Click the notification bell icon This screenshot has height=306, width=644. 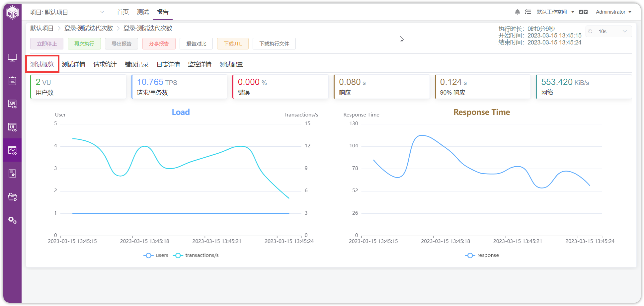(x=517, y=12)
